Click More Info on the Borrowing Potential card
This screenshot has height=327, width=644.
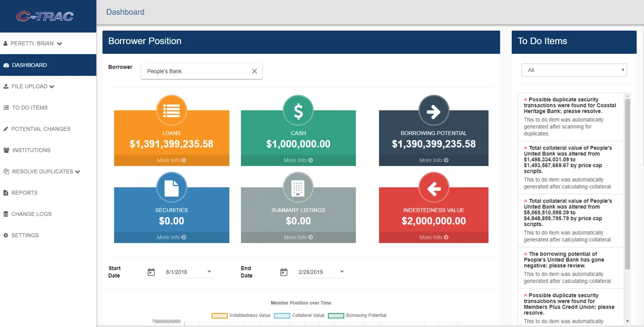point(433,160)
